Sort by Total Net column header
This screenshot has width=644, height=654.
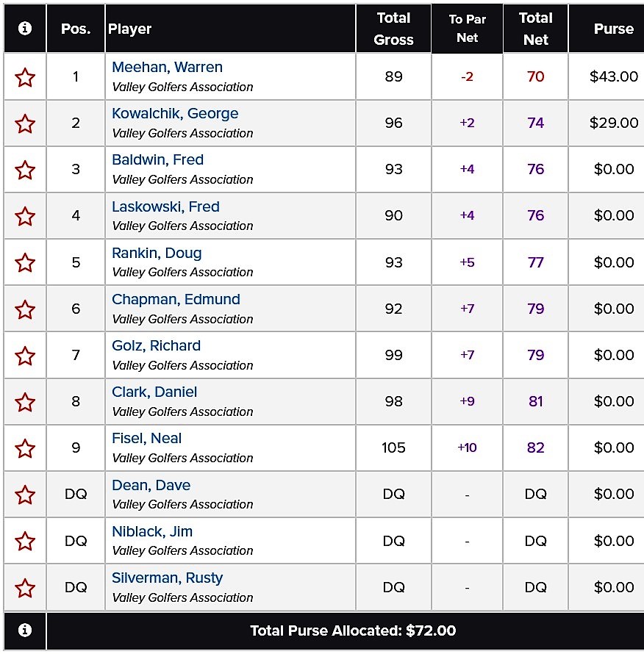coord(535,29)
